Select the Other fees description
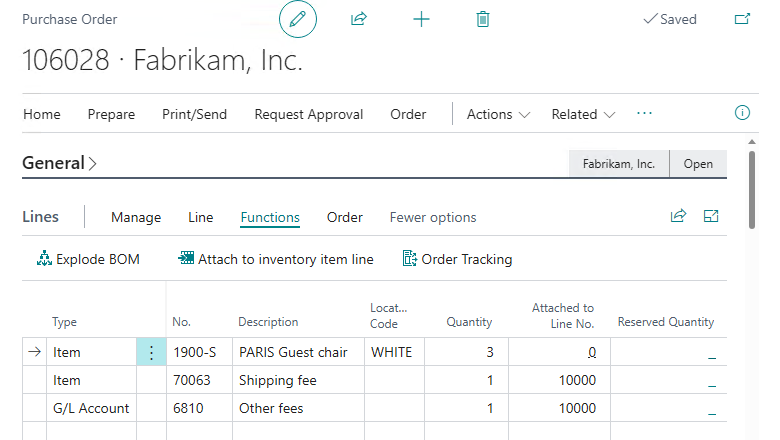 (x=298, y=408)
